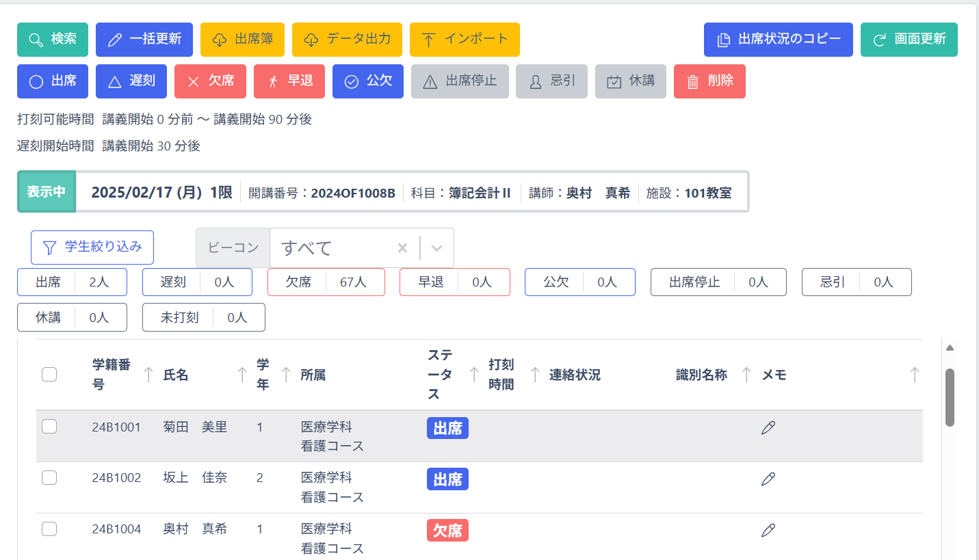979x560 pixels.
Task: Toggle the select-all checkbox in table header
Action: (x=49, y=375)
